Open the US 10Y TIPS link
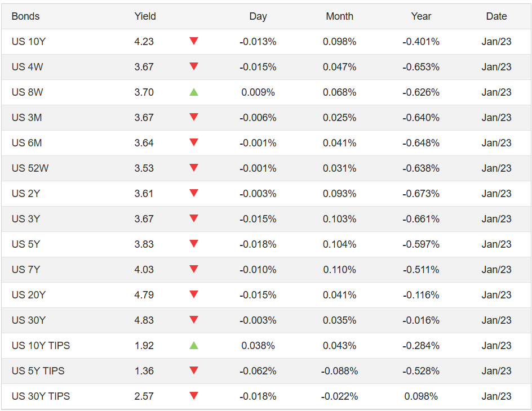 [x=41, y=346]
